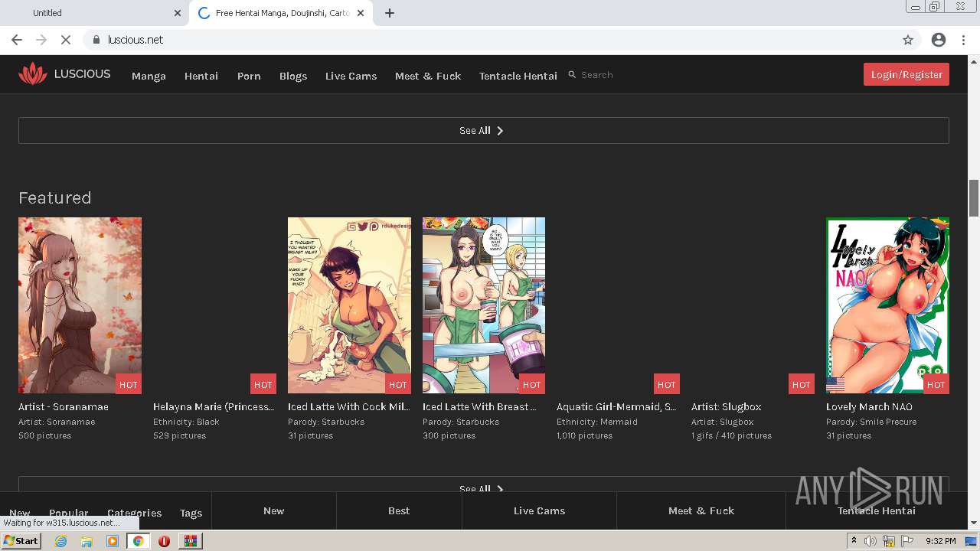Click the Windows Start button
Screen dimensions: 980x551
[21, 541]
